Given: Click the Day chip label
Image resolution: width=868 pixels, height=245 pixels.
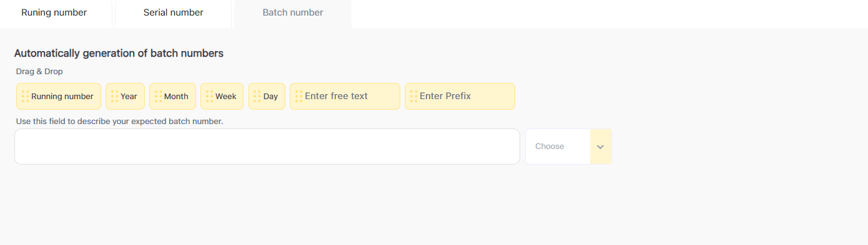Looking at the screenshot, I should point(270,97).
